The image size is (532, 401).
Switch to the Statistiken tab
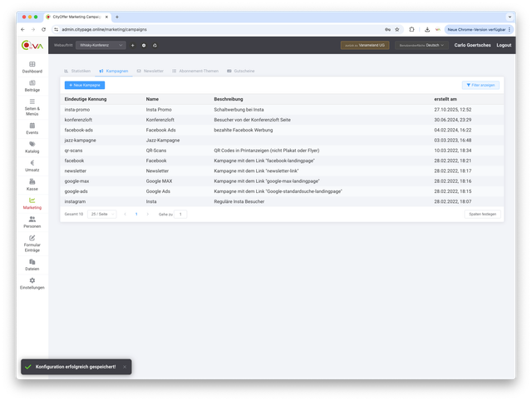[x=77, y=72]
